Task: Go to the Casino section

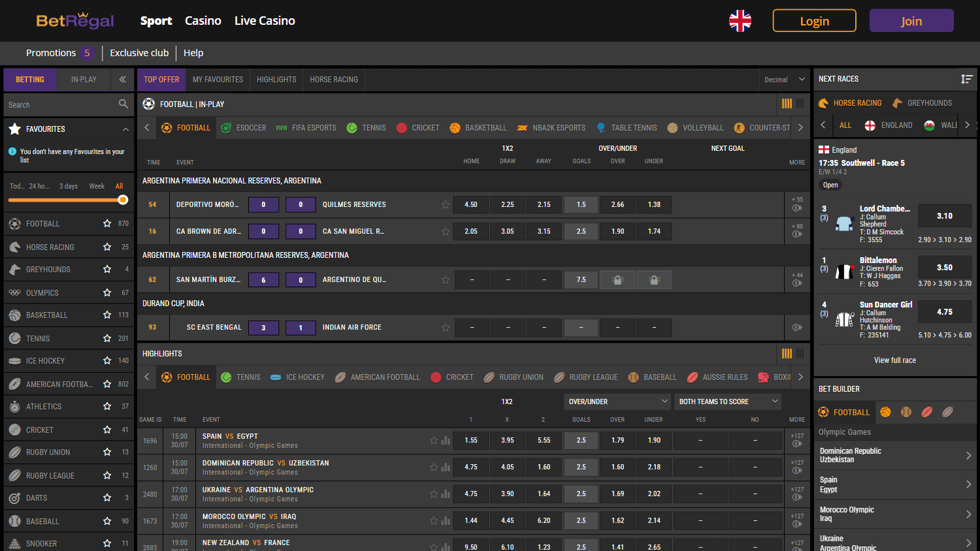Action: click(203, 21)
